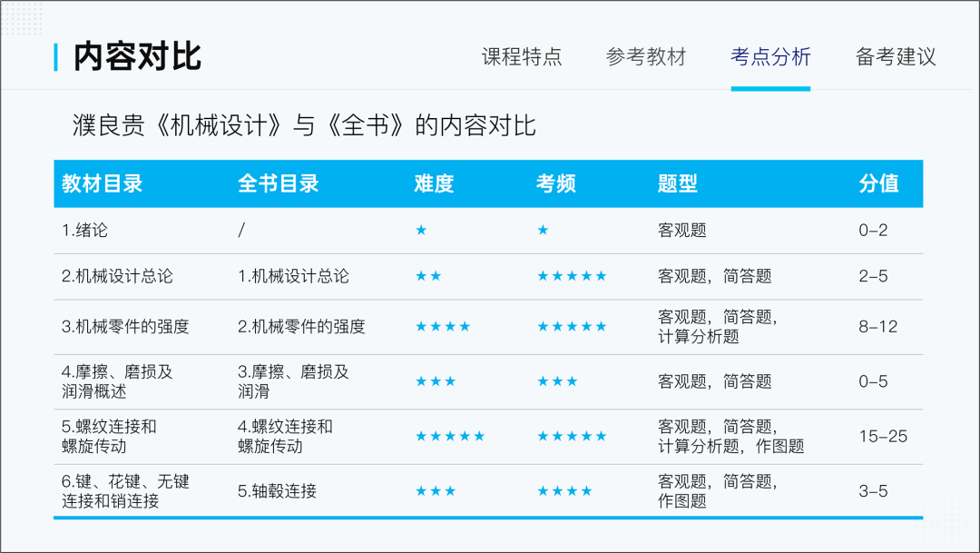980x553 pixels.
Task: Click three-star difficulty of 轴毂连接 row
Action: pyautogui.click(x=436, y=491)
